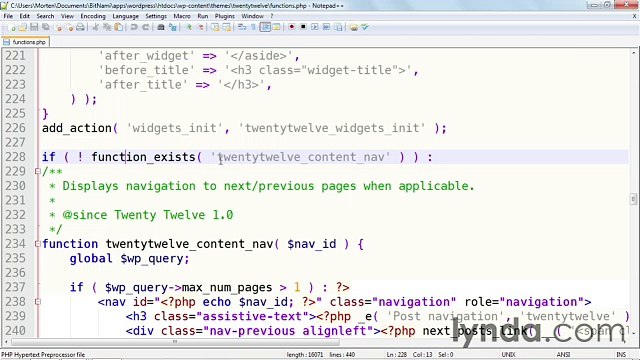Click the text 'twentytwelve_content_nav' on line 228
Viewport: 640px width, 360px height.
pos(301,157)
